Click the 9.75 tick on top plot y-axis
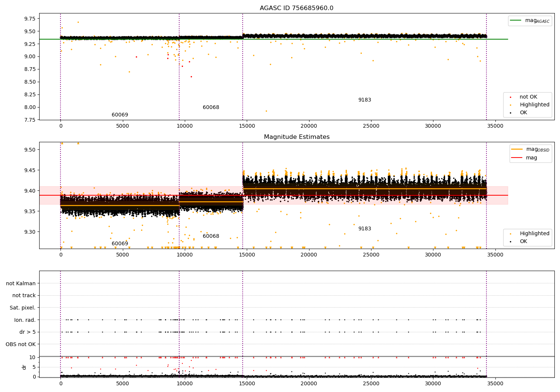Image resolution: width=560 pixels, height=392 pixels. click(x=29, y=19)
